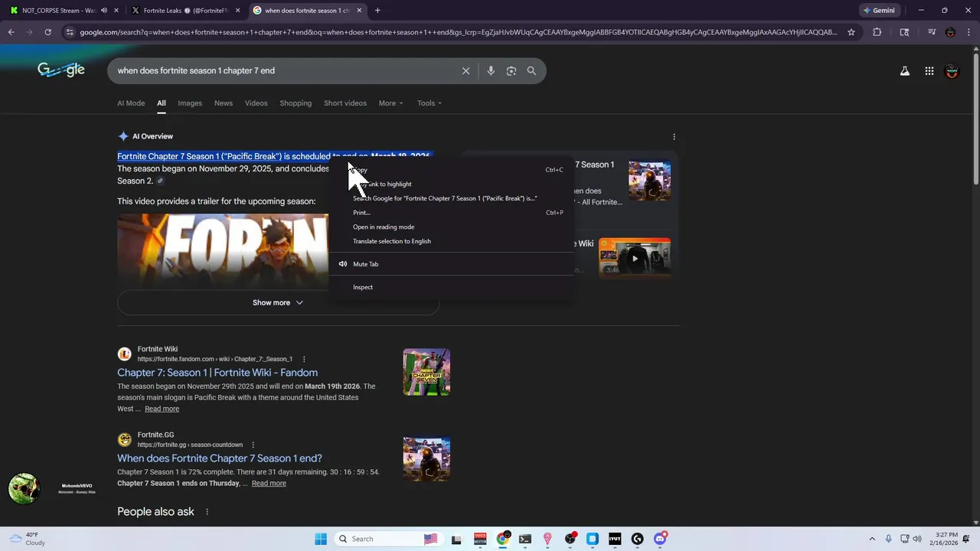980x551 pixels.
Task: Open the Fortnite.GG result thumbnail
Action: tap(426, 459)
